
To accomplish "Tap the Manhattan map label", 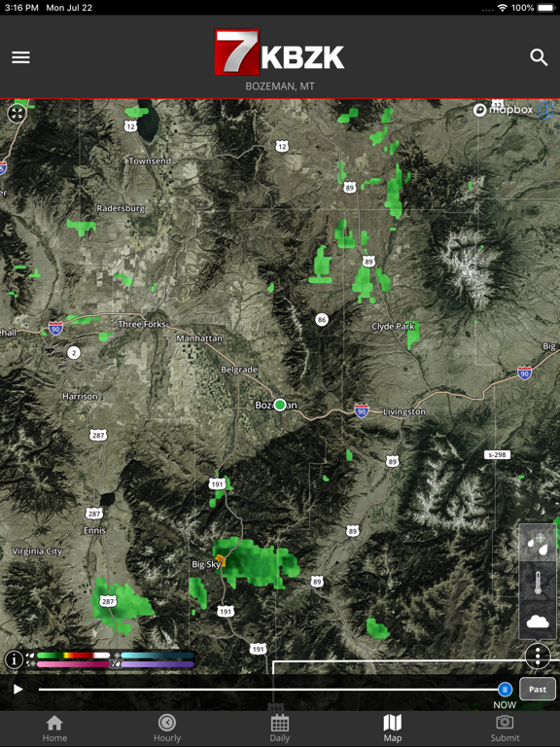I will tap(199, 338).
